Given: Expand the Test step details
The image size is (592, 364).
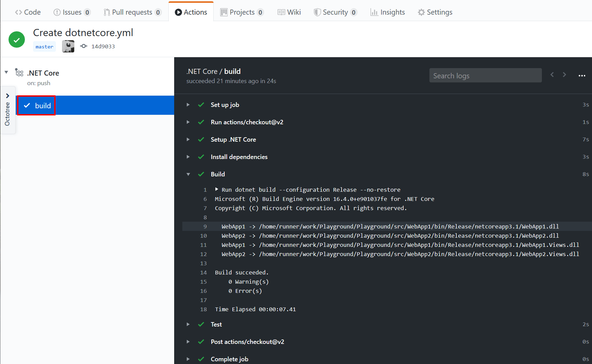Looking at the screenshot, I should (x=188, y=324).
